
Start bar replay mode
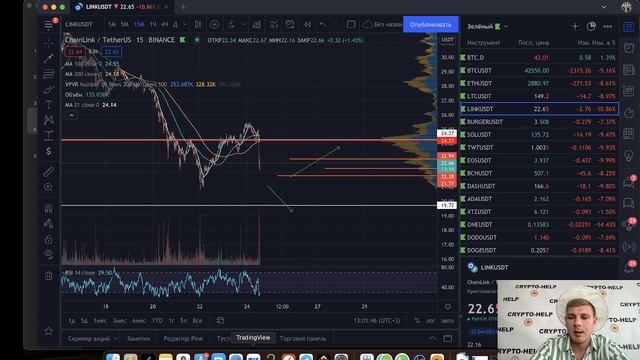pos(307,24)
